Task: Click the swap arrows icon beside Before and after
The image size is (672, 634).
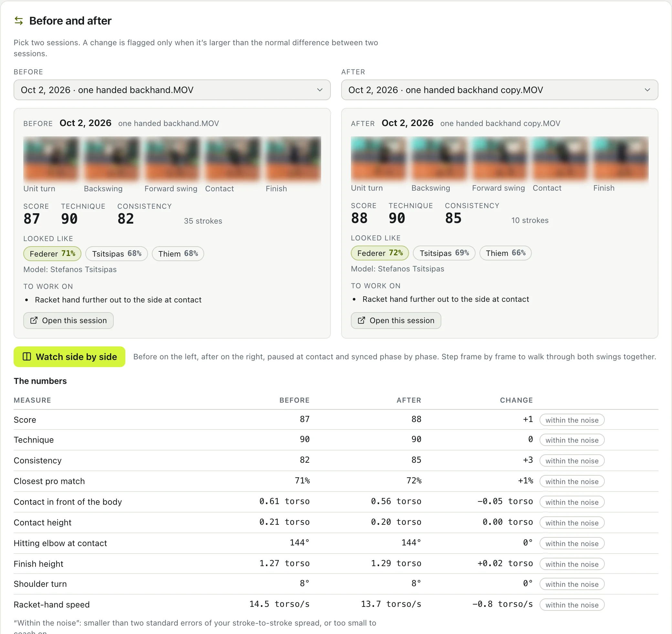Action: click(x=19, y=21)
